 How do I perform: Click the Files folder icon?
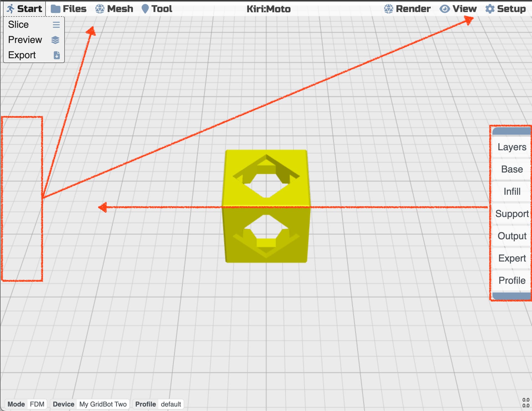[55, 9]
